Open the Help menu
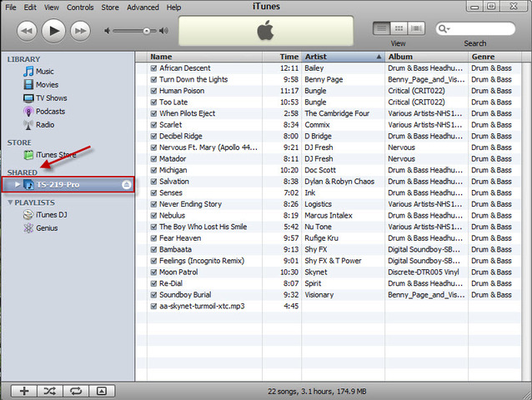 (173, 7)
